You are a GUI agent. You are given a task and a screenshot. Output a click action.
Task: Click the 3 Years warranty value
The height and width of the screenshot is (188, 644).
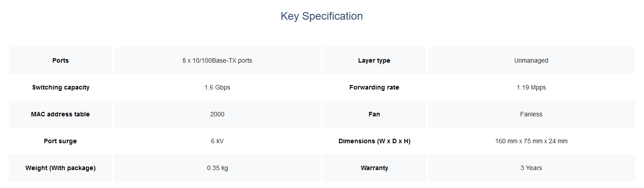531,168
